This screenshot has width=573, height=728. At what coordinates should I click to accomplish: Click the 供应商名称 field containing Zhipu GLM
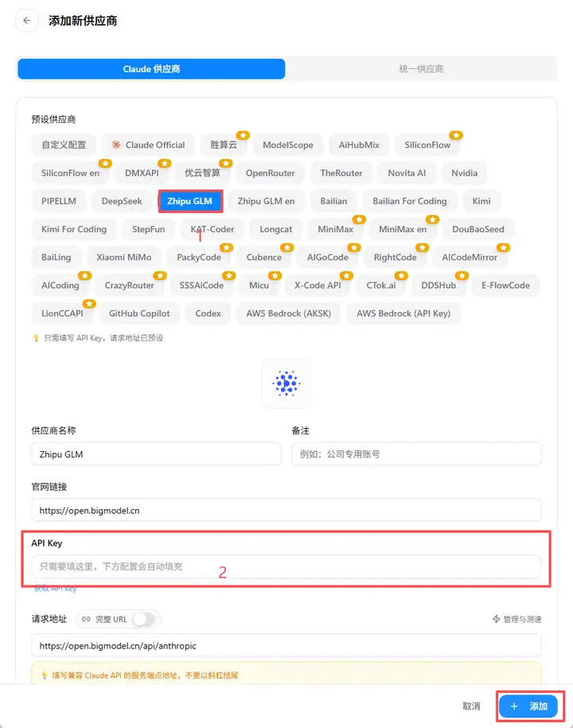(x=156, y=454)
